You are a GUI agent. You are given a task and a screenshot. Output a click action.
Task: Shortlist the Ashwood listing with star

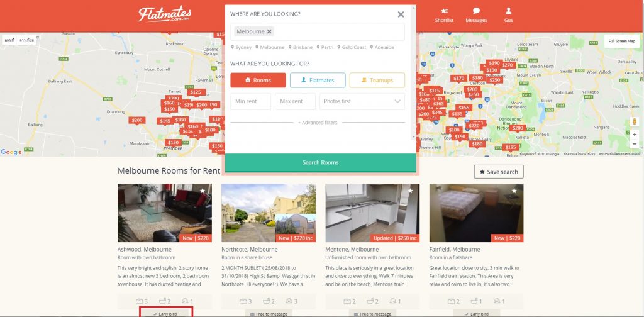203,191
